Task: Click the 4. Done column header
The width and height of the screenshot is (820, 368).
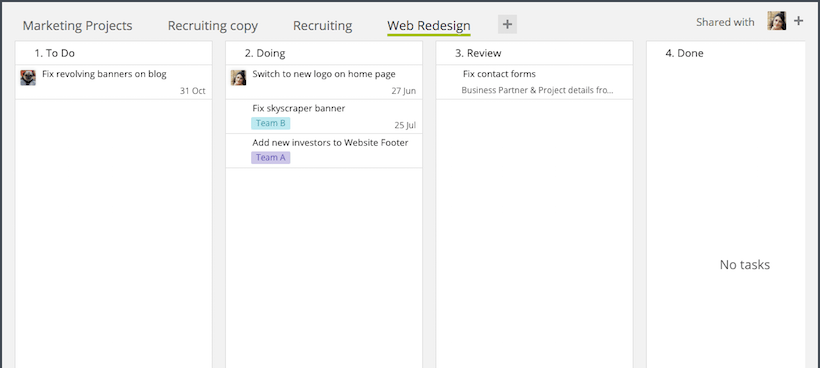Action: click(x=726, y=53)
